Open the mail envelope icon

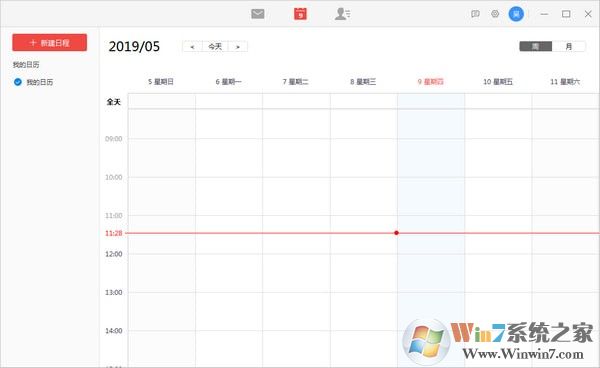click(258, 14)
